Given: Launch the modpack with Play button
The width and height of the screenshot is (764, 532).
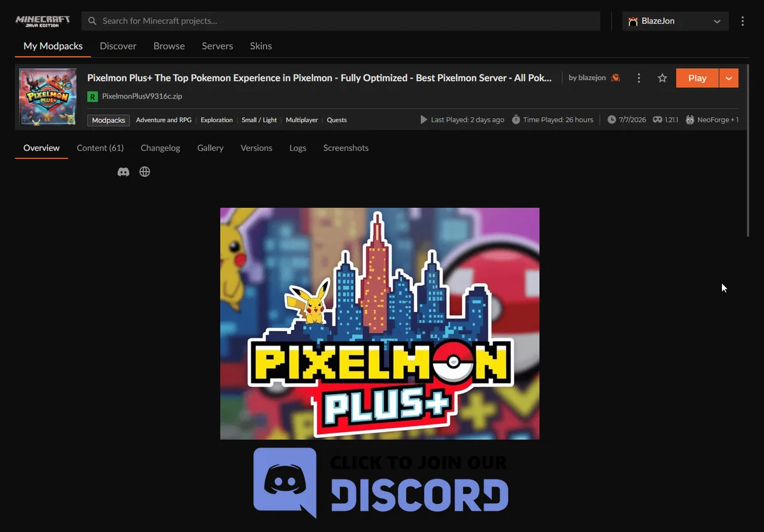Looking at the screenshot, I should pos(697,78).
